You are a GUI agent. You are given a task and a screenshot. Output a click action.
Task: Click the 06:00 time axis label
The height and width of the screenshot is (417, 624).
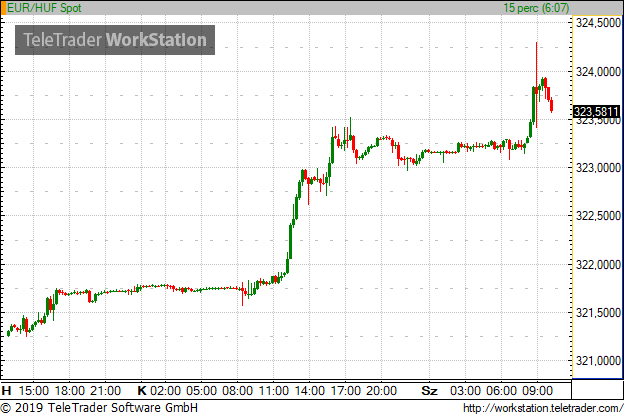pos(501,390)
